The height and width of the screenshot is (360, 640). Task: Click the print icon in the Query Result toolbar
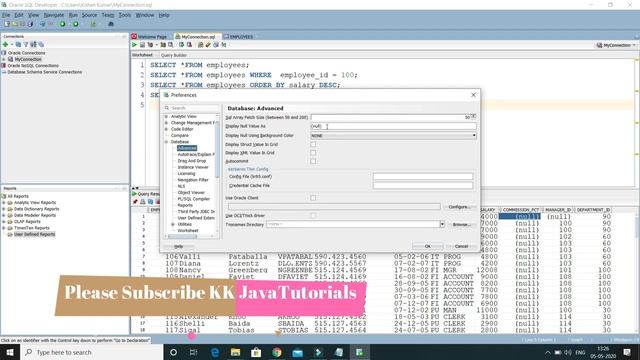pyautogui.click(x=143, y=202)
